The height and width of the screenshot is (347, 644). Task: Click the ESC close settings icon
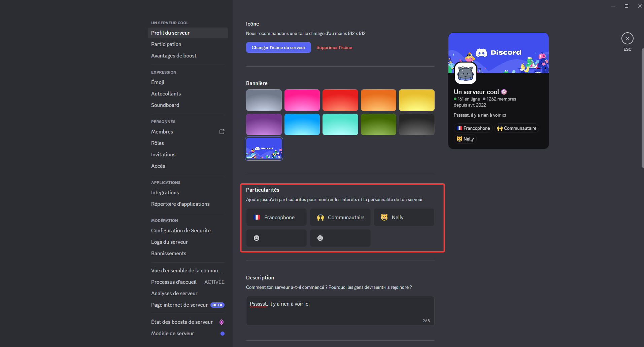pos(627,38)
